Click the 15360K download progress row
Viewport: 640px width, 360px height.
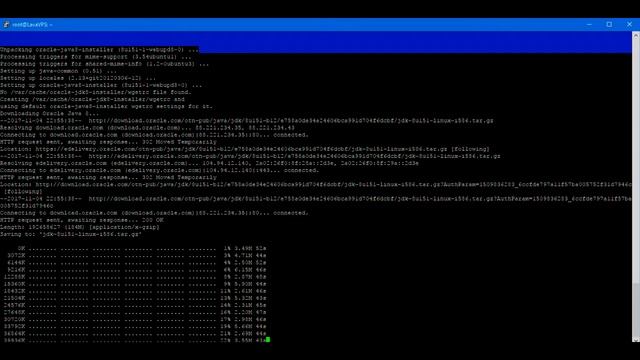(x=135, y=284)
